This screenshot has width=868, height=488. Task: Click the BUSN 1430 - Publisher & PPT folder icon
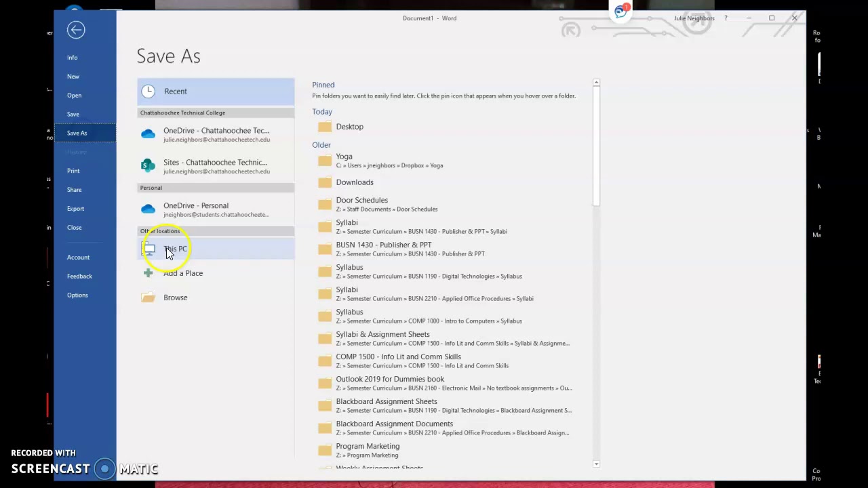pos(325,249)
